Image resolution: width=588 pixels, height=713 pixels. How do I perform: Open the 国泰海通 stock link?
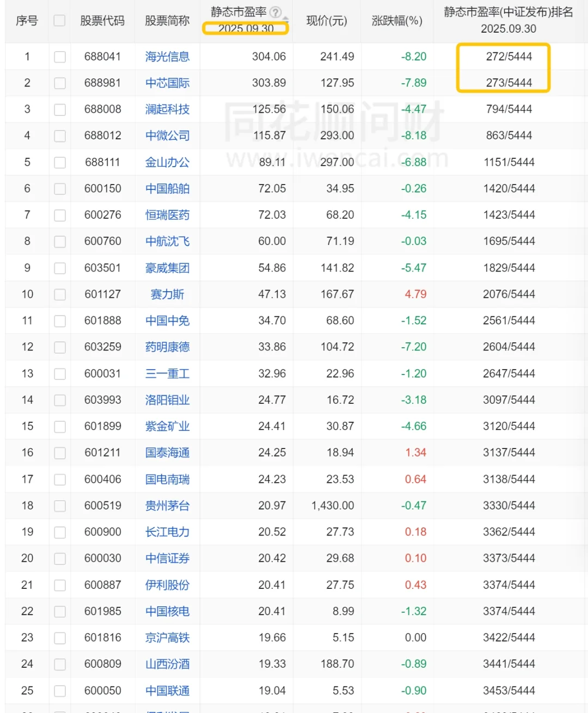[x=167, y=452]
